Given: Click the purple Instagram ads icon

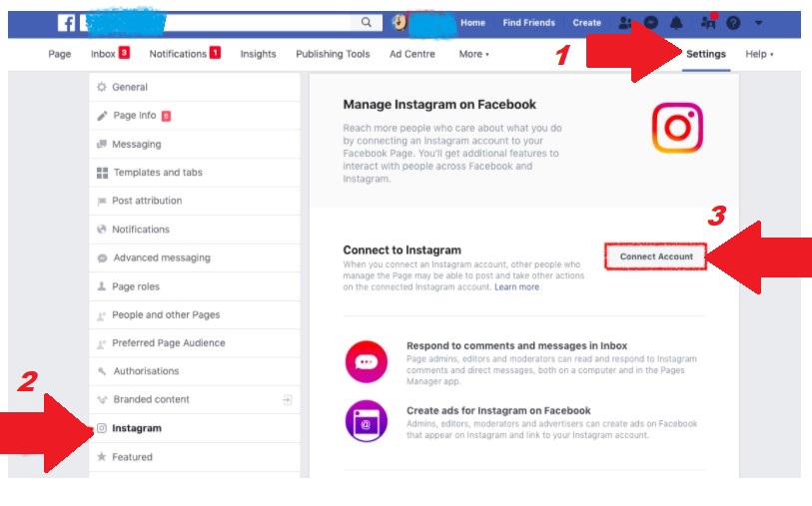Looking at the screenshot, I should coord(367,420).
